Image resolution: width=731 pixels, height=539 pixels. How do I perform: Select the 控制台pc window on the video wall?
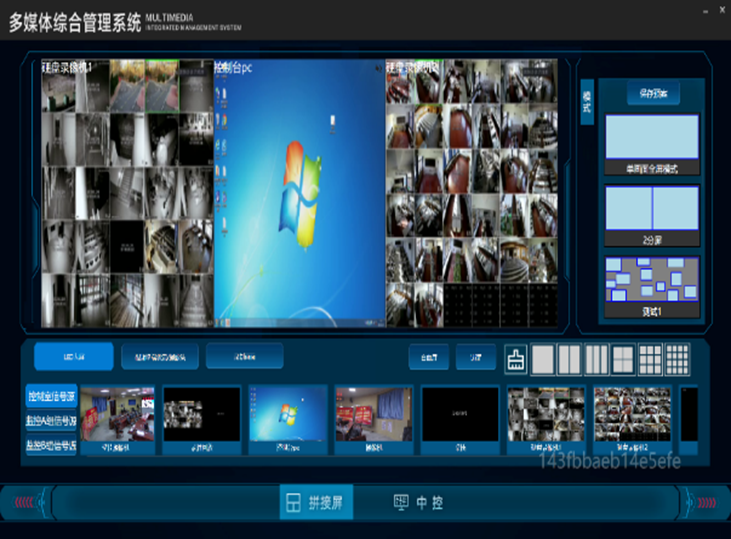[x=299, y=192]
